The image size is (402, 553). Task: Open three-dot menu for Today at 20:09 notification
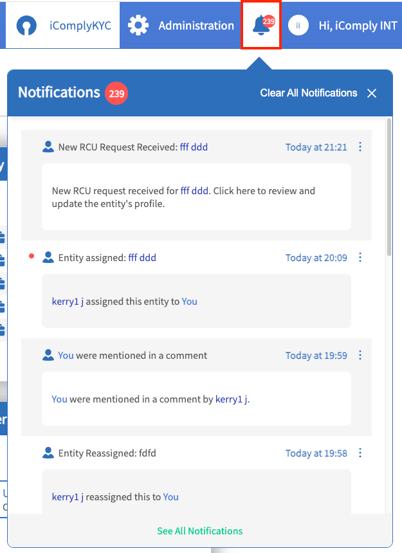pyautogui.click(x=360, y=257)
